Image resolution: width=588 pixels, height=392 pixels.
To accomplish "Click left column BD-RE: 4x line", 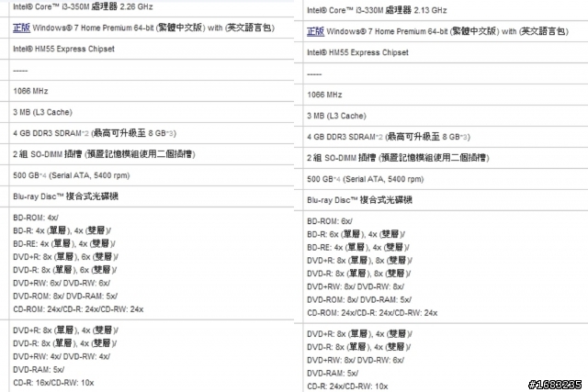I will point(64,243).
